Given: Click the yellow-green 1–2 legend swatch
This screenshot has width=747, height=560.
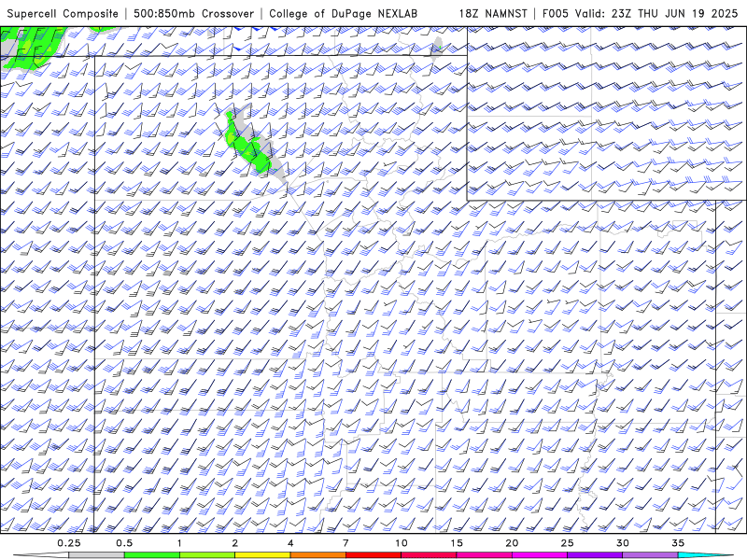Looking at the screenshot, I should (x=207, y=555).
